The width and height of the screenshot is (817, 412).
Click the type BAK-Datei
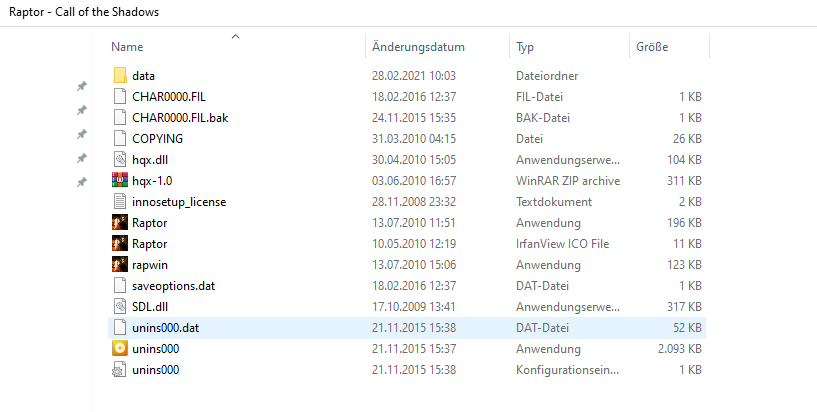(543, 118)
